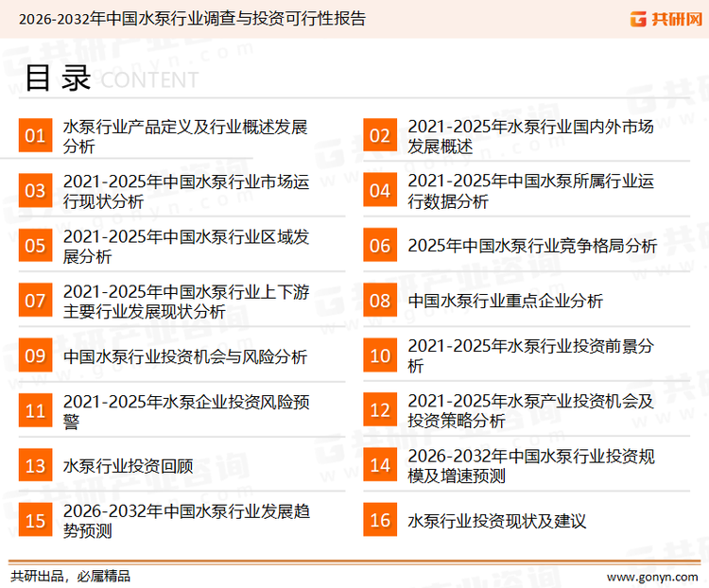This screenshot has width=709, height=588.
Task: Click the orange 11 chapter number box
Action: point(35,410)
